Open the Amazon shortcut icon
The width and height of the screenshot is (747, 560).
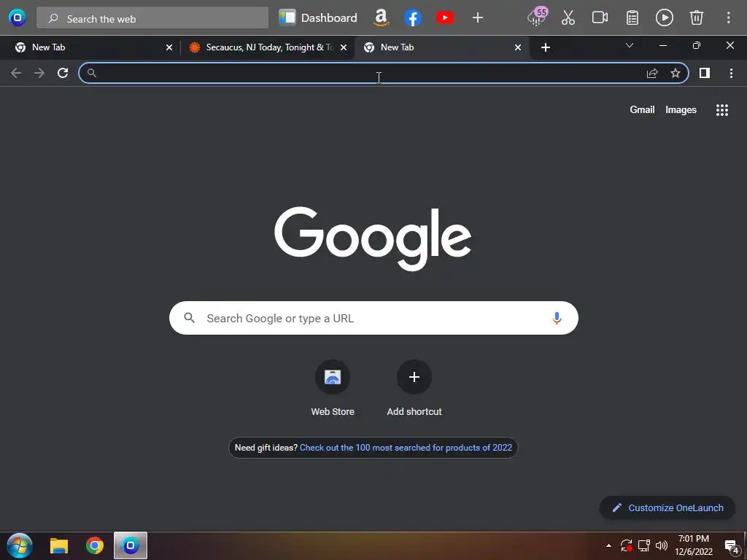click(x=381, y=18)
